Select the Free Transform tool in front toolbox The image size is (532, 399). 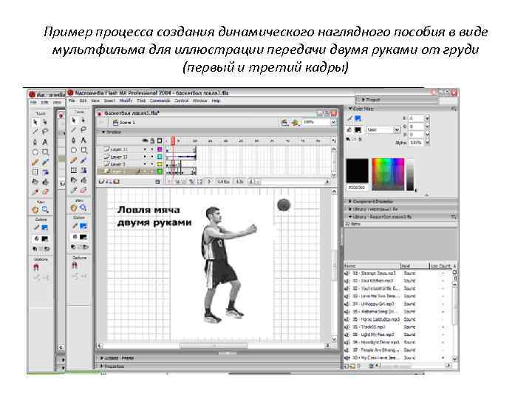click(x=74, y=170)
